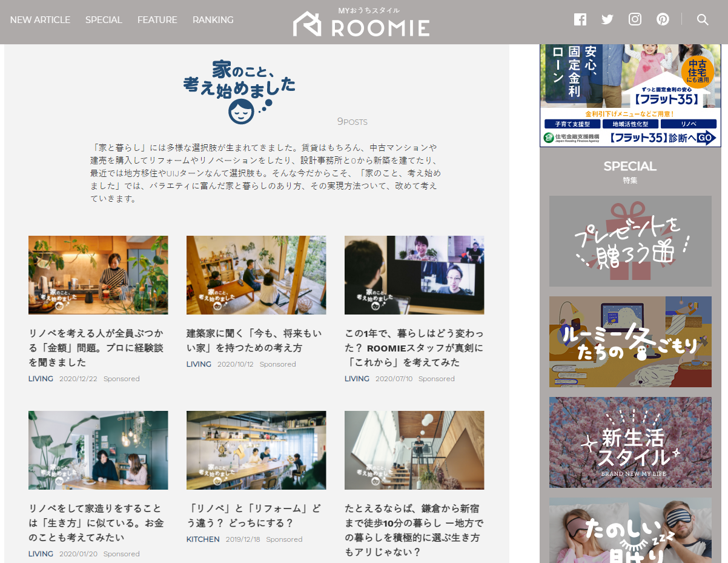The image size is (728, 563).
Task: Select the NEW ARTICLE menu item
Action: point(40,20)
